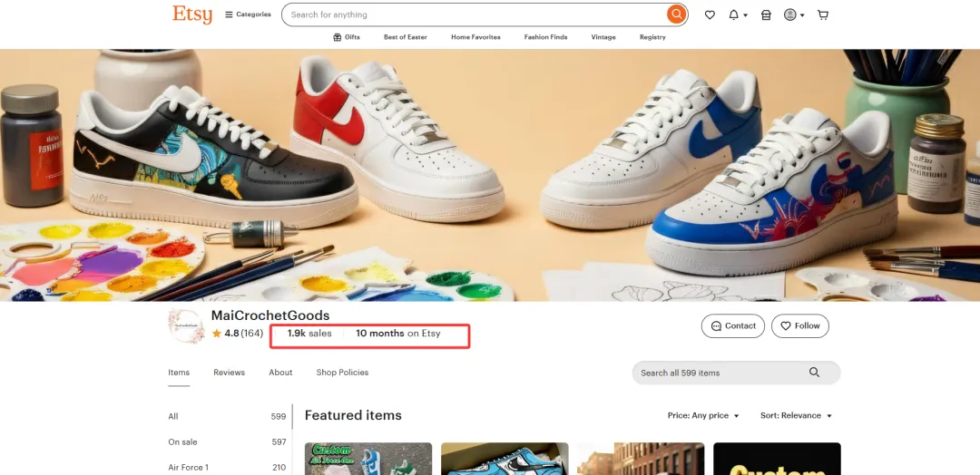Open the Sort: Relevance dropdown

[797, 416]
